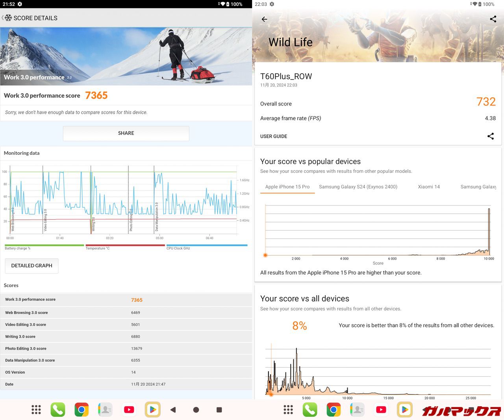
Task: Switch to the Xiaomi 14 tab
Action: pyautogui.click(x=429, y=187)
